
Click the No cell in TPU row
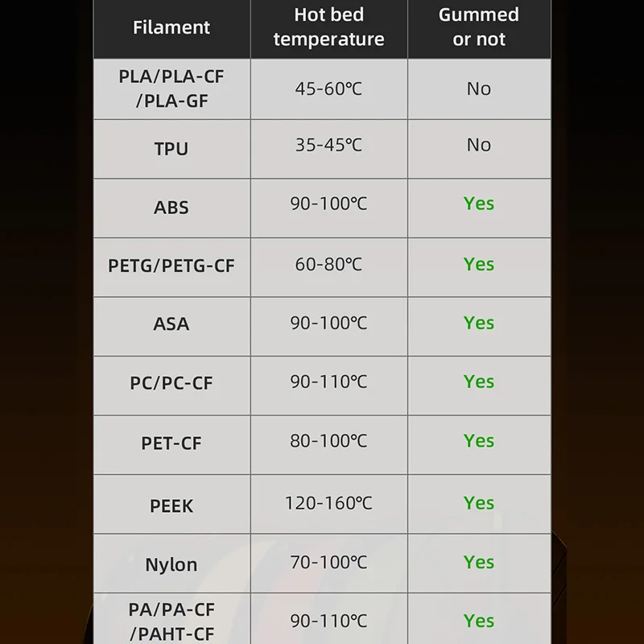478,145
